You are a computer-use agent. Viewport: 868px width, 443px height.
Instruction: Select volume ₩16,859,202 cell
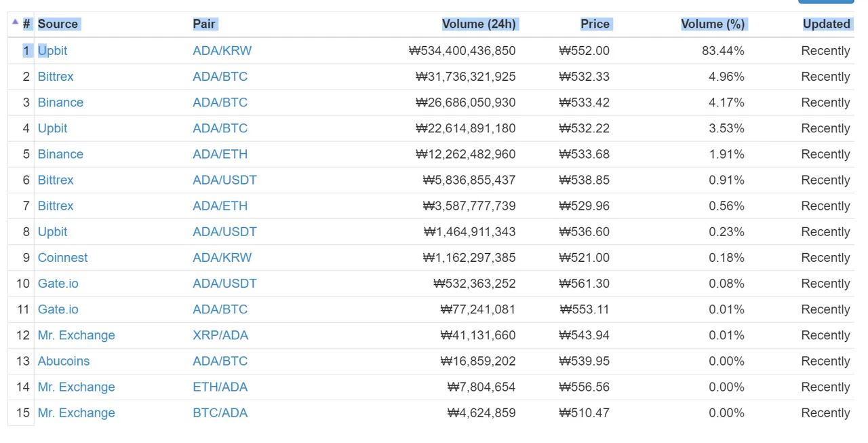click(x=478, y=361)
